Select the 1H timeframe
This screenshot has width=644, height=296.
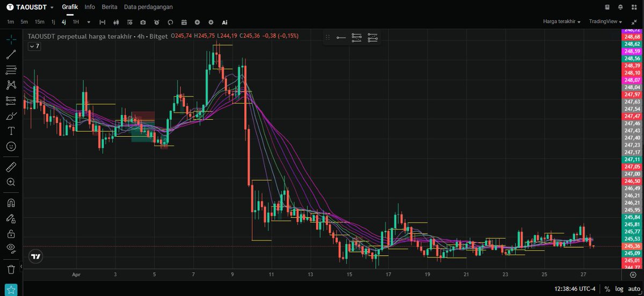[x=76, y=22]
